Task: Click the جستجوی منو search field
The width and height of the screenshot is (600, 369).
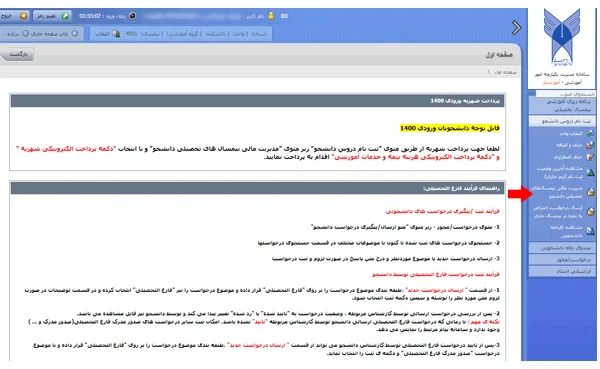Action: pyautogui.click(x=566, y=94)
